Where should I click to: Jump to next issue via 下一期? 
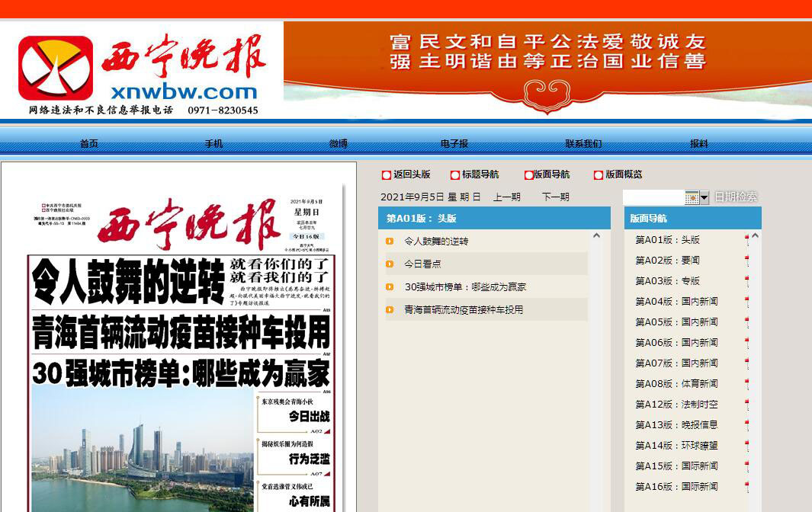[555, 197]
